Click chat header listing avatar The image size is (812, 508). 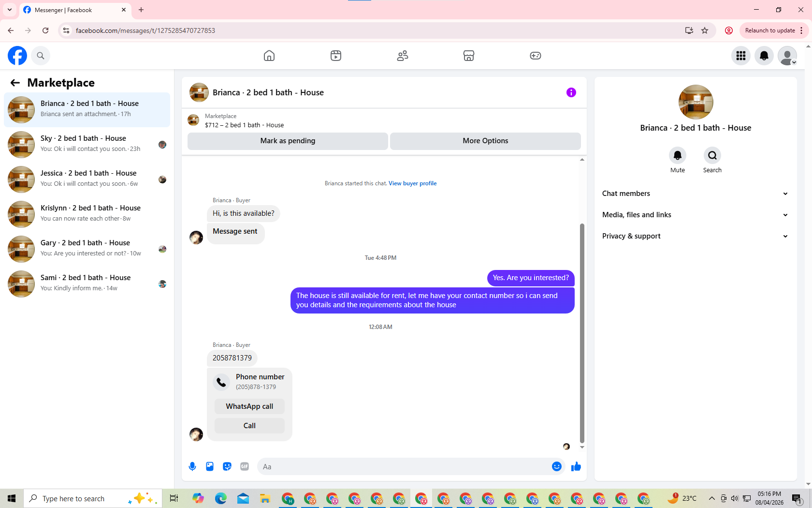[199, 92]
